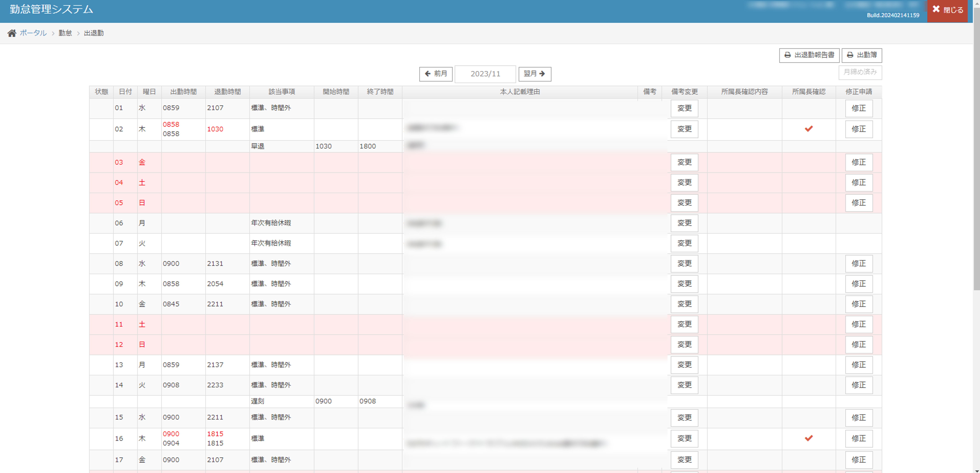Click 修正 for day 13 row

[859, 365]
